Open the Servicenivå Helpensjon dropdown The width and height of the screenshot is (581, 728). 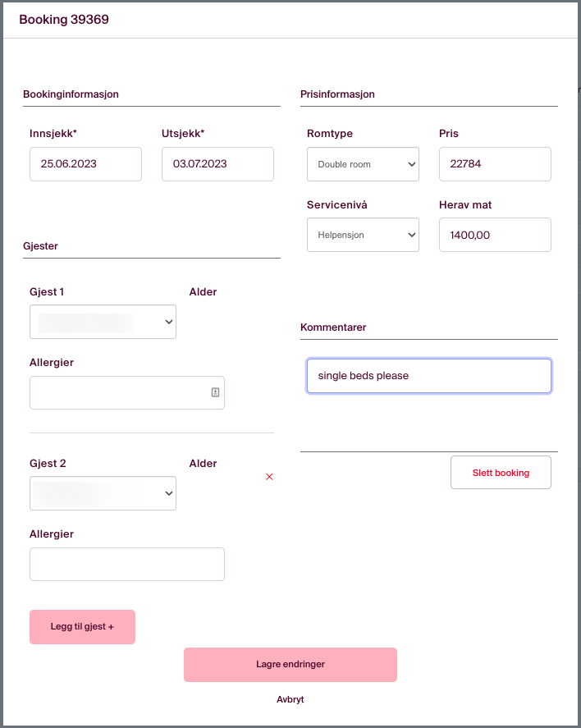point(363,235)
